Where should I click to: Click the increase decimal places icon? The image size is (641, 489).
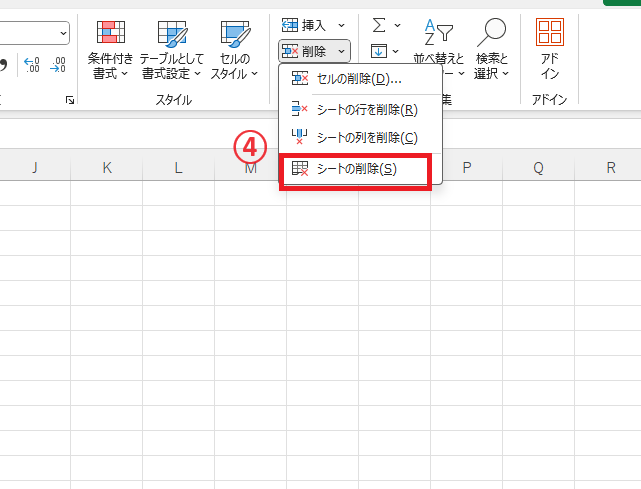pyautogui.click(x=31, y=65)
